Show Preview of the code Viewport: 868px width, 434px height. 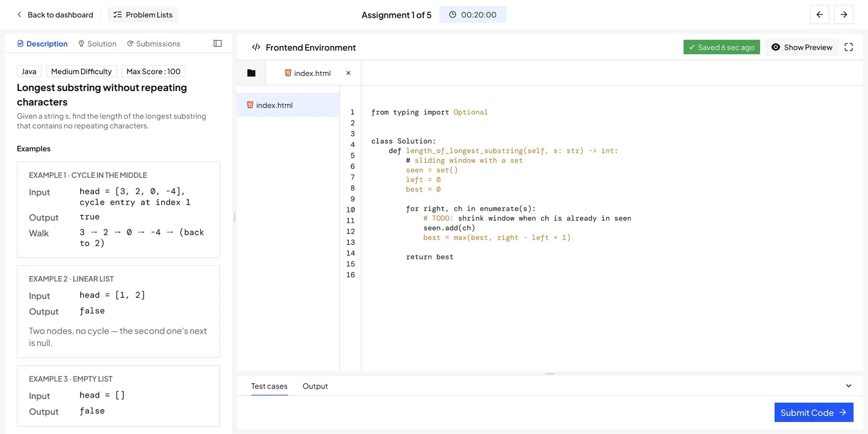click(x=802, y=47)
